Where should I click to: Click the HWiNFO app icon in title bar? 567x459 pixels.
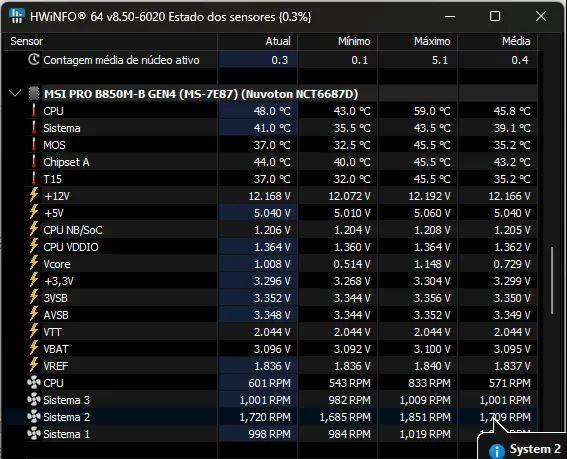17,16
